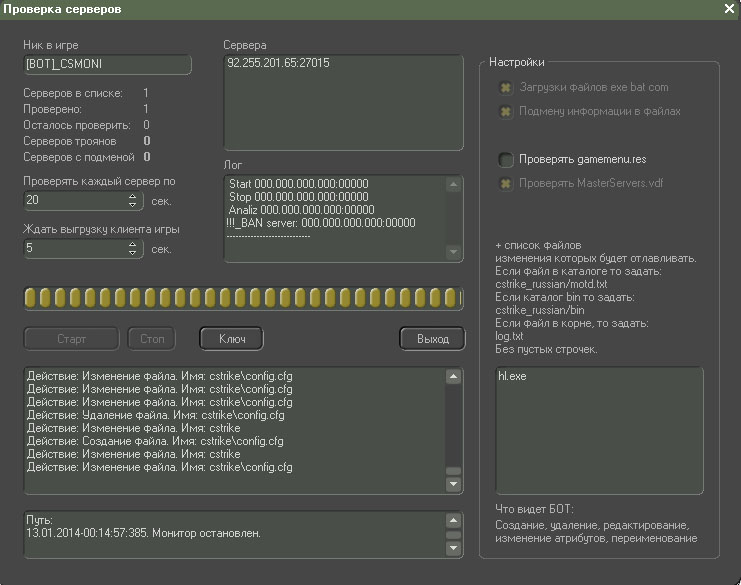The image size is (741, 585).
Task: Select the Analiz 000.000.000.000:00000 log line
Action: click(302, 210)
